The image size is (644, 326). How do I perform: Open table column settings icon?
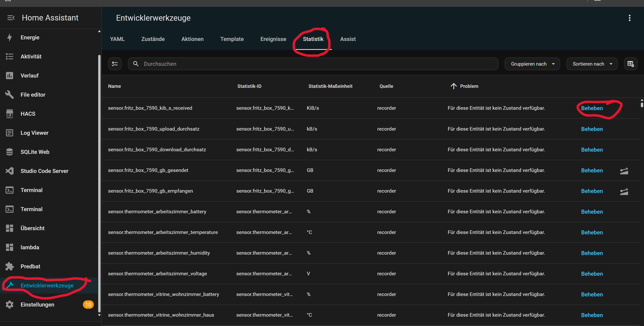630,64
